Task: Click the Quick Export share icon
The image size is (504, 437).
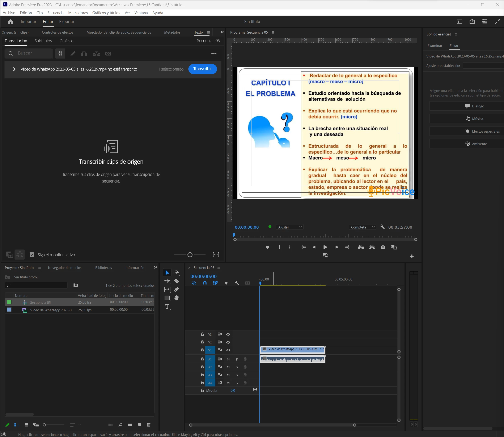Action: [472, 21]
